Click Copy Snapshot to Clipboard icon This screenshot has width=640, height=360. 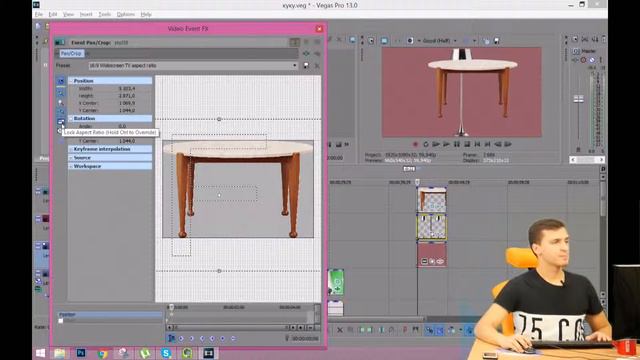click(x=486, y=41)
